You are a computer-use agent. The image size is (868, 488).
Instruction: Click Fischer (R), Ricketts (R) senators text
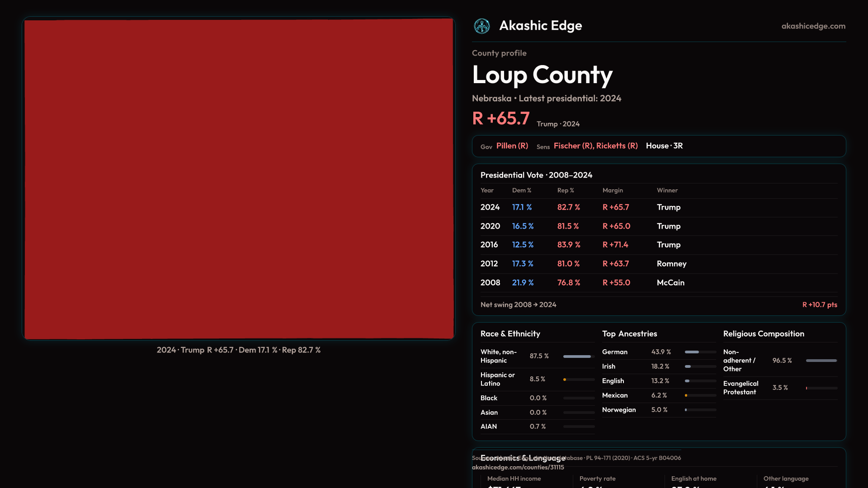(x=595, y=146)
